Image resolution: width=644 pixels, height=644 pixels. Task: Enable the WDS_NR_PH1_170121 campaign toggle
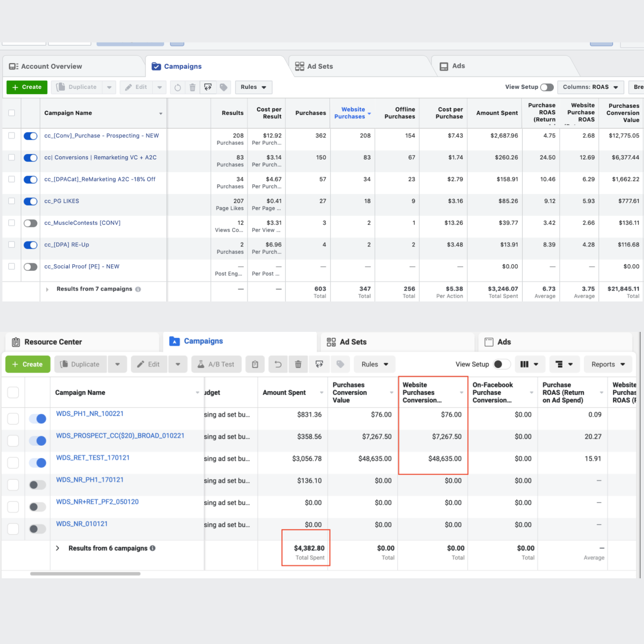(37, 484)
